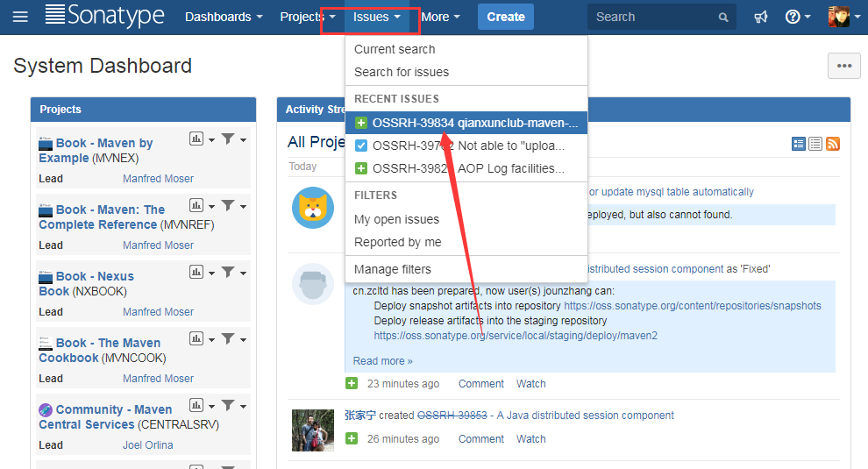Open the Issues menu
Viewport: 868px width, 469px height.
pos(377,18)
